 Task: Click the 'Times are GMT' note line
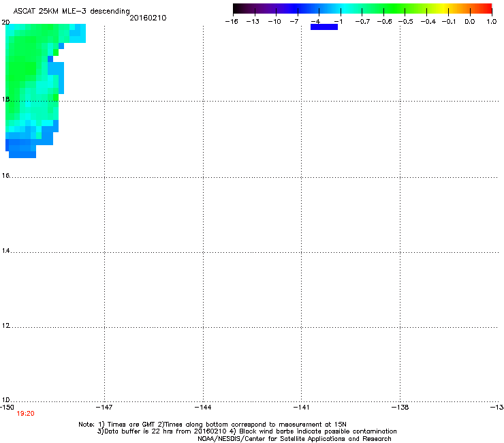[x=212, y=425]
